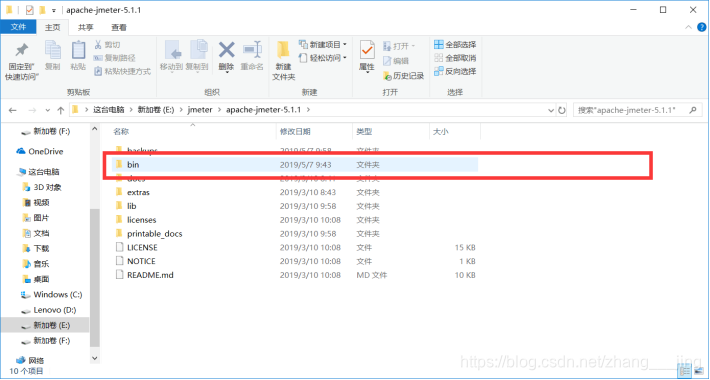Select the README.md file

295,275
